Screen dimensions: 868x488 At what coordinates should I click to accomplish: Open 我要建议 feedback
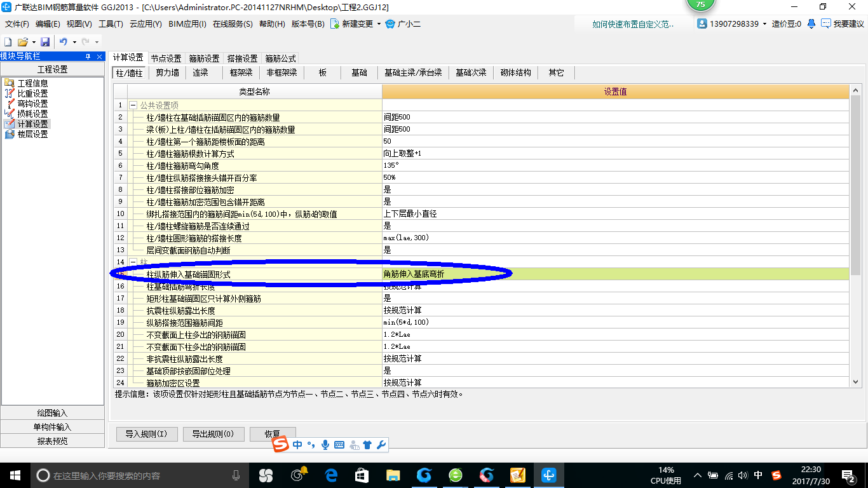(843, 24)
